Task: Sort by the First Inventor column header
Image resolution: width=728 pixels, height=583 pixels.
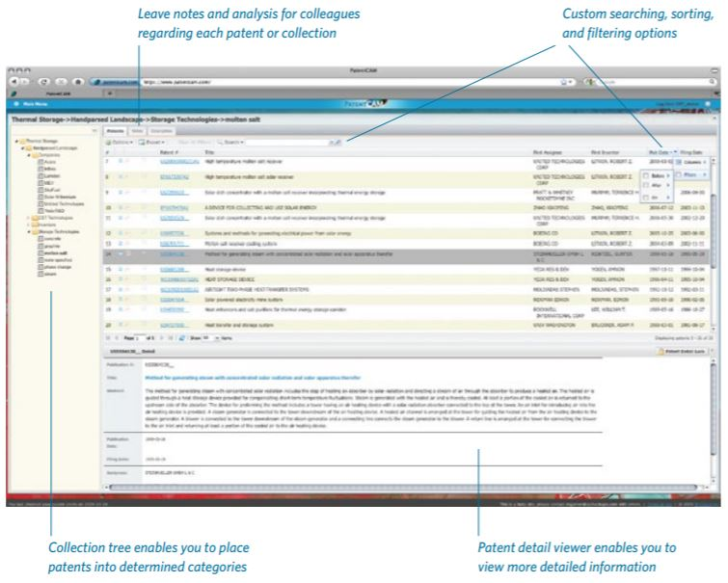Action: pyautogui.click(x=605, y=152)
